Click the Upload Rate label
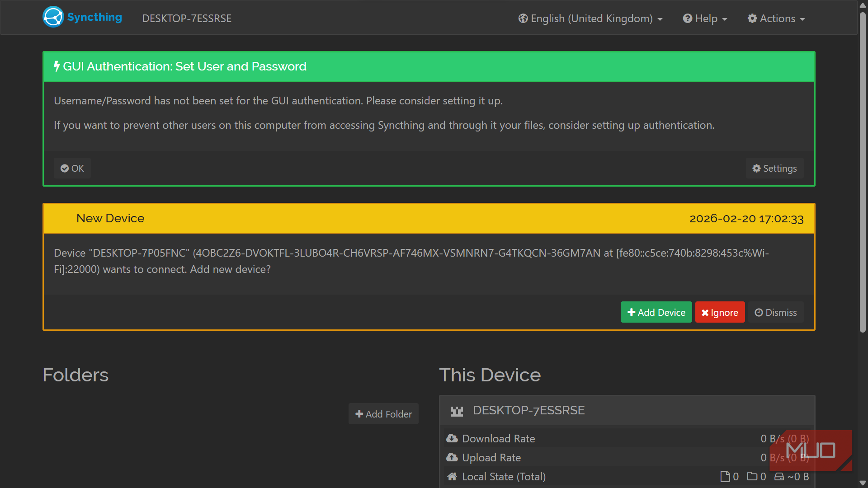868x488 pixels. (491, 457)
